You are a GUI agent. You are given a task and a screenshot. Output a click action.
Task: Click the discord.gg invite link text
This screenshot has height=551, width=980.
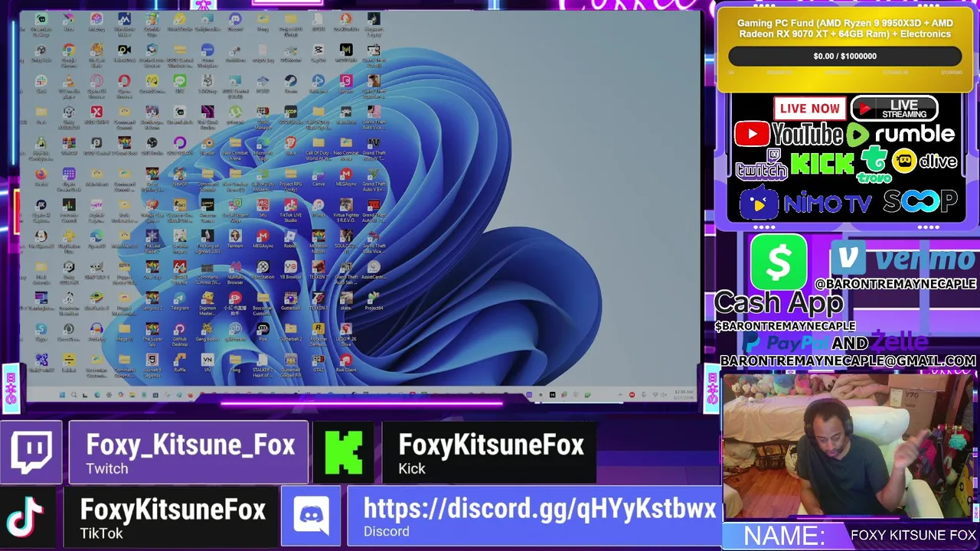tap(539, 508)
